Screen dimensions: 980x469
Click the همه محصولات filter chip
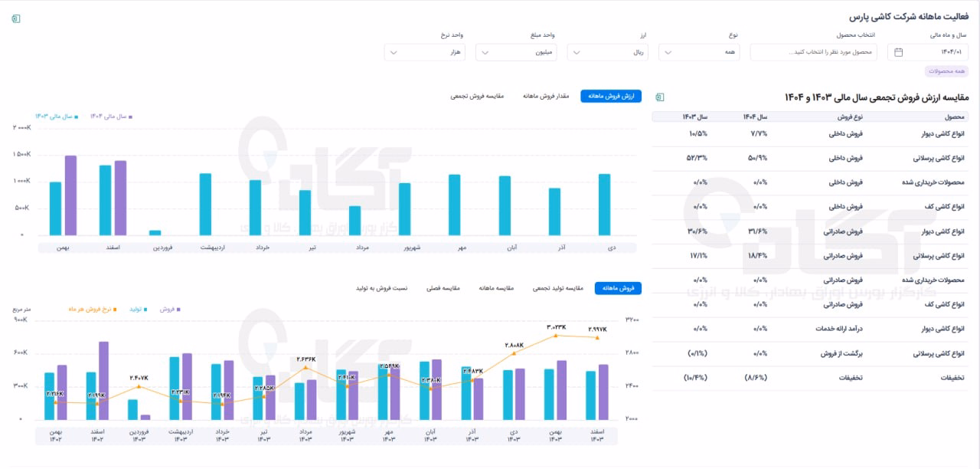pos(947,71)
